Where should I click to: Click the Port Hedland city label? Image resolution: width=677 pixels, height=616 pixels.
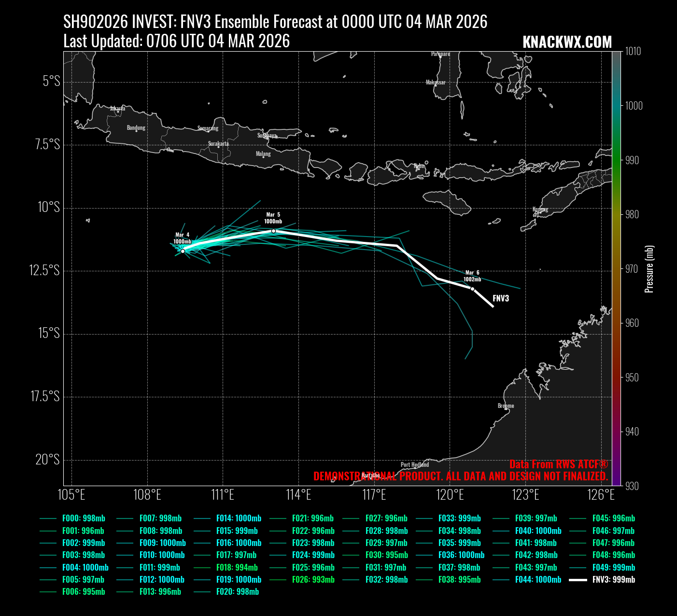point(414,465)
